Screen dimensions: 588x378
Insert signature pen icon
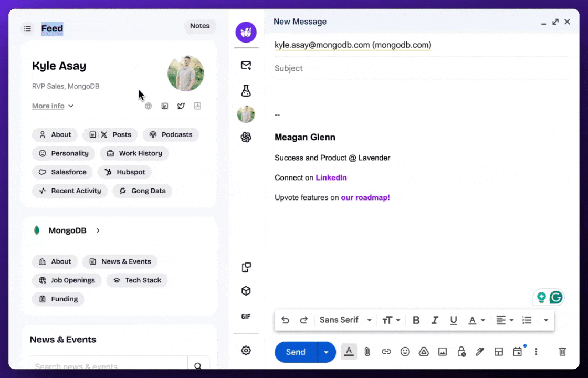tap(480, 352)
